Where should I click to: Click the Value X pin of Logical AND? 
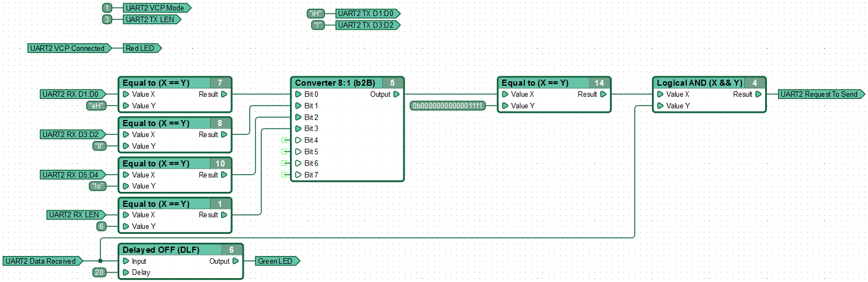(x=660, y=94)
